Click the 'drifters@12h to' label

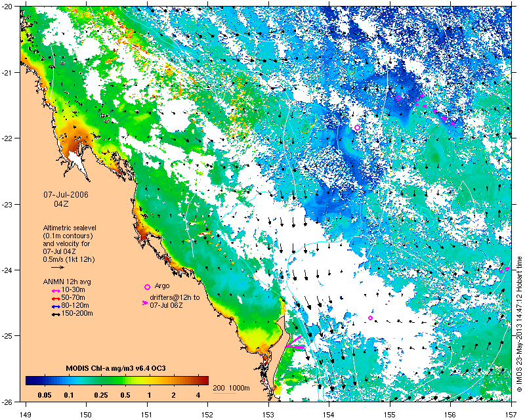(175, 297)
